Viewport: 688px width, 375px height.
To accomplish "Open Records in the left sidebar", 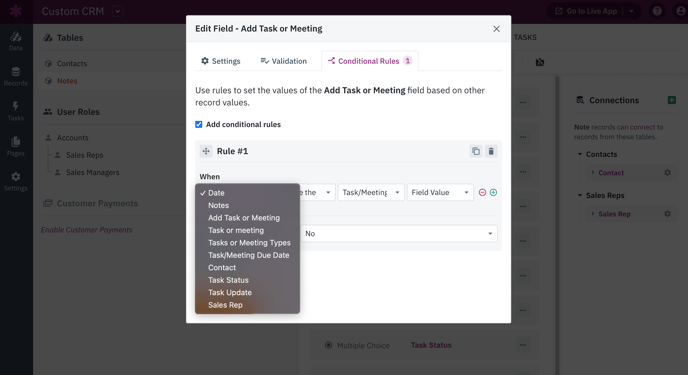I will click(16, 76).
